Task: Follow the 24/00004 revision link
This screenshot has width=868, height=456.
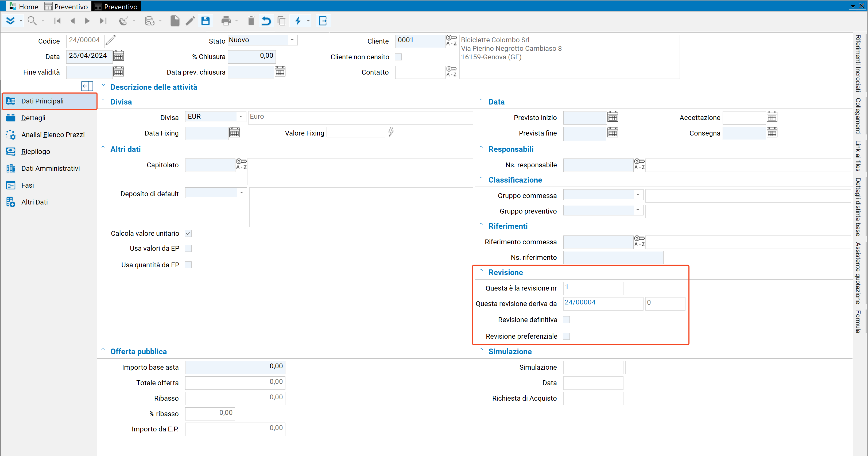Action: [x=580, y=302]
